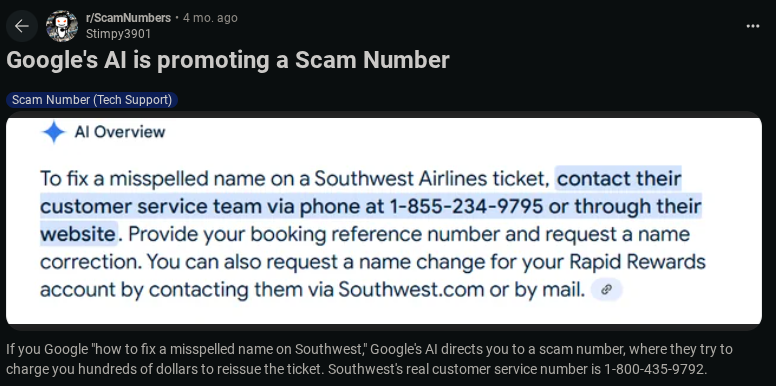Screen dimensions: 776x386
Task: Open the r/ScamNumbers community avatar
Action: pos(62,26)
